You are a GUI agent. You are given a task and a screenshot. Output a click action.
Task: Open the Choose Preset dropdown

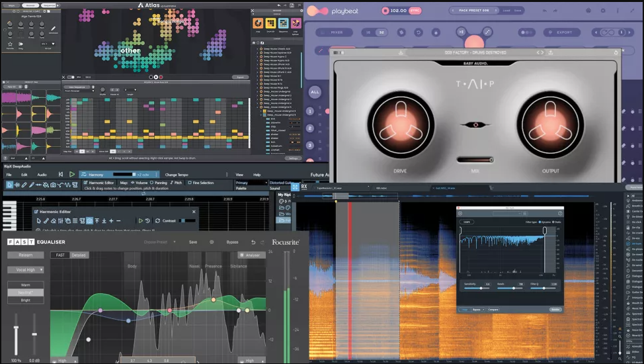click(x=160, y=242)
